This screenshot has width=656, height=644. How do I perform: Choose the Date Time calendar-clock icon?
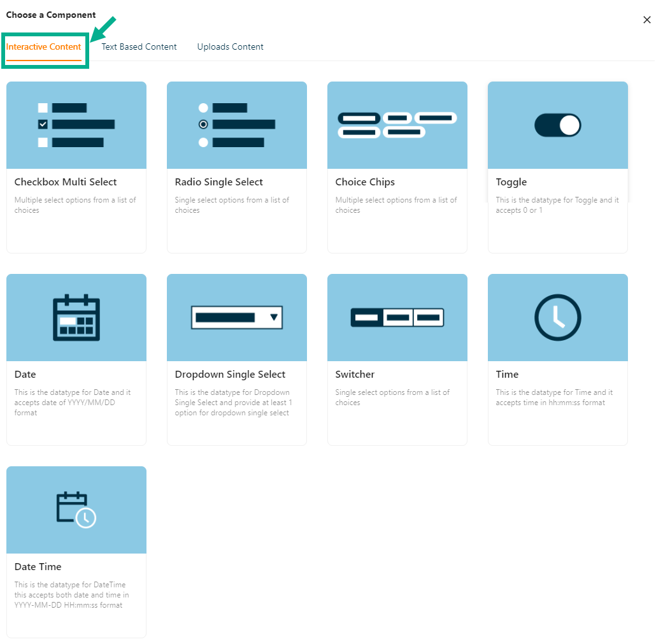click(x=76, y=510)
